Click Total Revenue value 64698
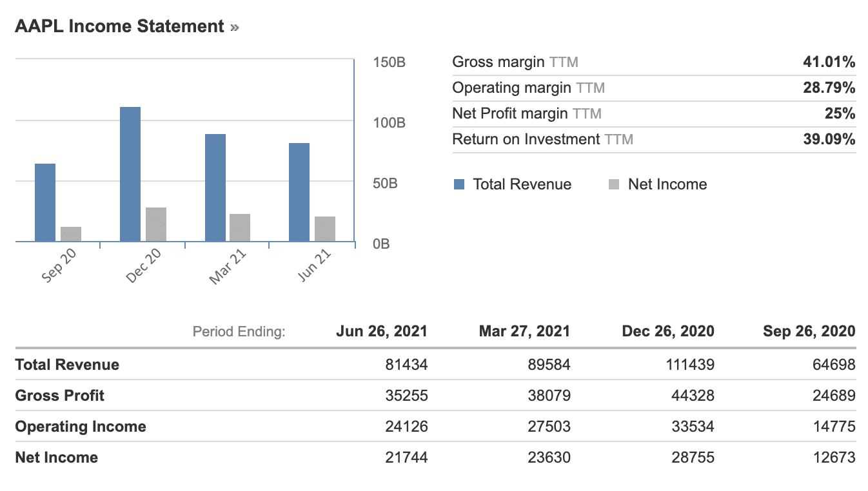Viewport: 868px width, 491px height. pos(834,365)
